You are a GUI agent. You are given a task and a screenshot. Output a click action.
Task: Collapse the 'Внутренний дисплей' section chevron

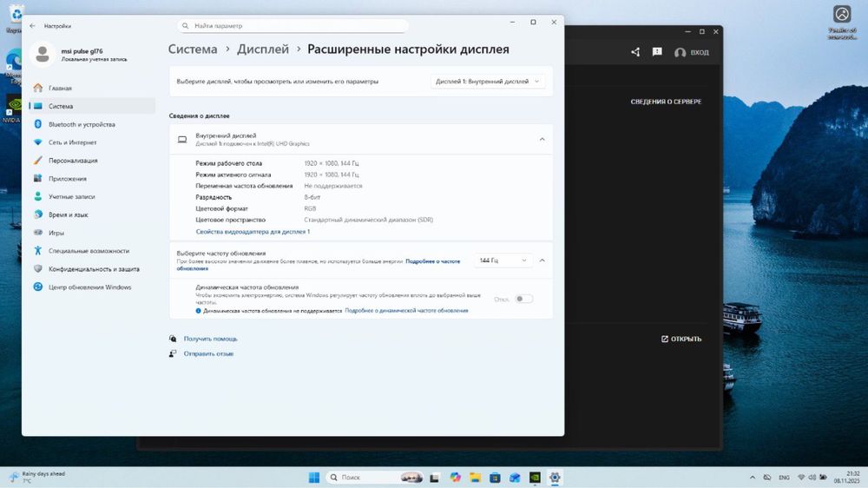pyautogui.click(x=542, y=139)
